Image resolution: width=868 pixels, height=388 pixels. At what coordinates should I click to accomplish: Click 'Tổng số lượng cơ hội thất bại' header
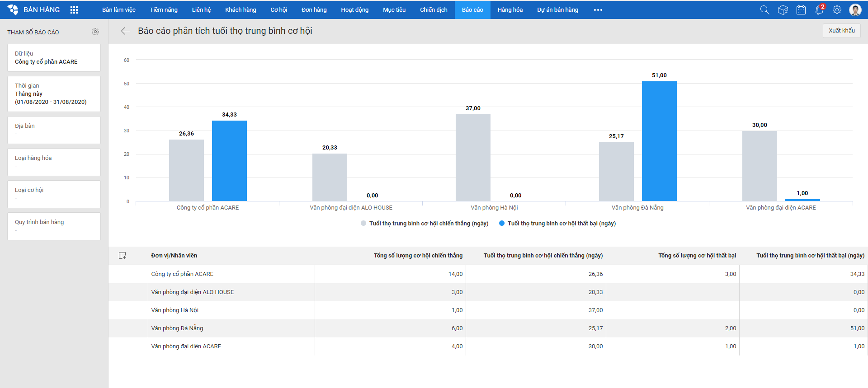[x=697, y=256]
